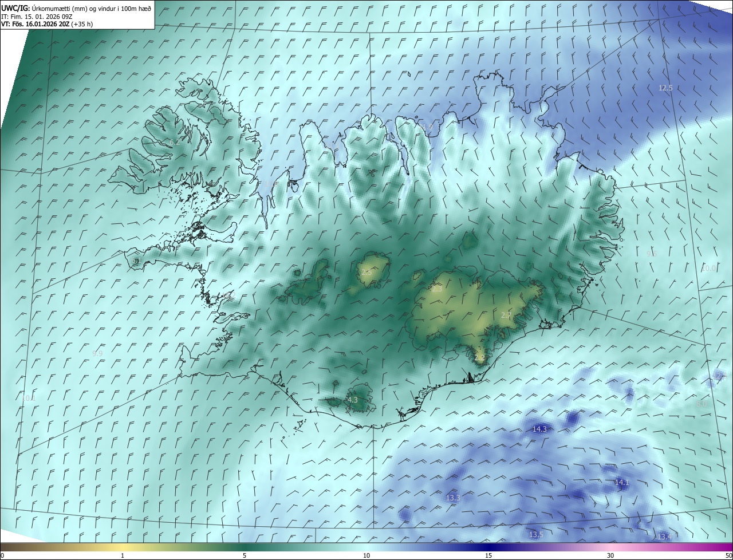Click the 4.3 value on the small ice cap
Viewport: 733px width, 560px height.
click(353, 400)
